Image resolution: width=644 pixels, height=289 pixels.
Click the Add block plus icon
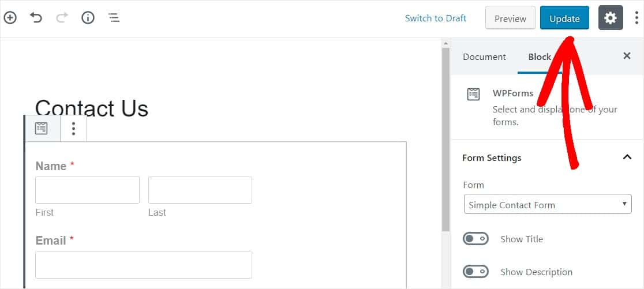pos(10,18)
